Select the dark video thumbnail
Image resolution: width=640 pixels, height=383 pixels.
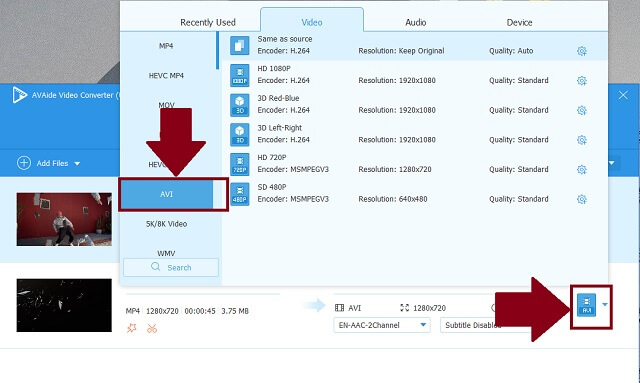pos(64,305)
